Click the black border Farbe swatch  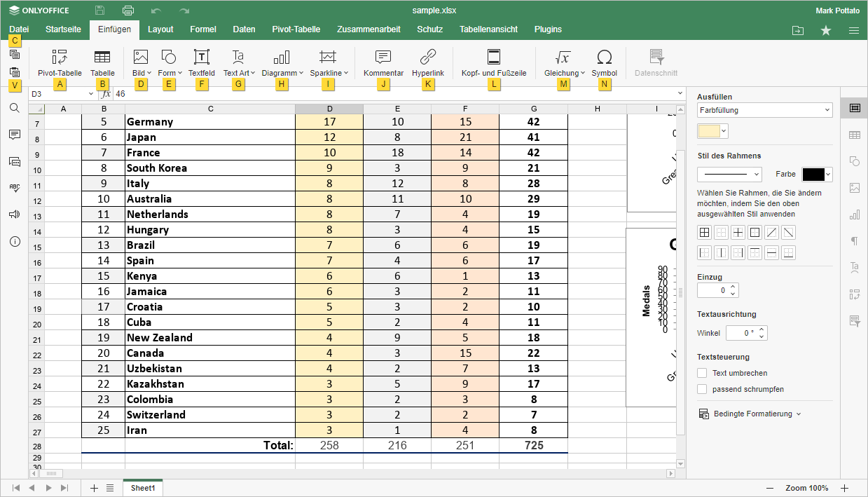pos(813,174)
